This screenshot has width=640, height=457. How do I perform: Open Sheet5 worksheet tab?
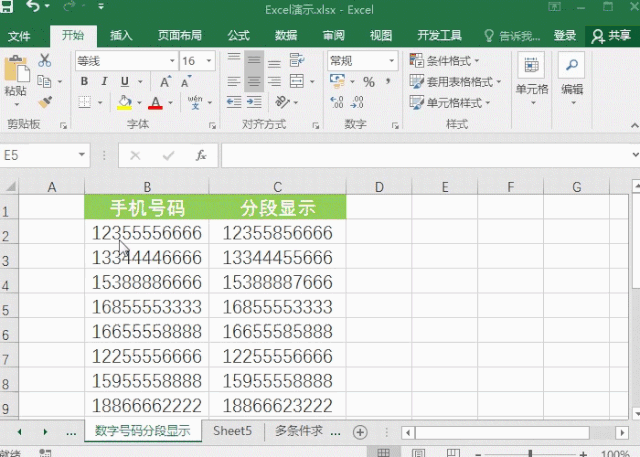232,431
